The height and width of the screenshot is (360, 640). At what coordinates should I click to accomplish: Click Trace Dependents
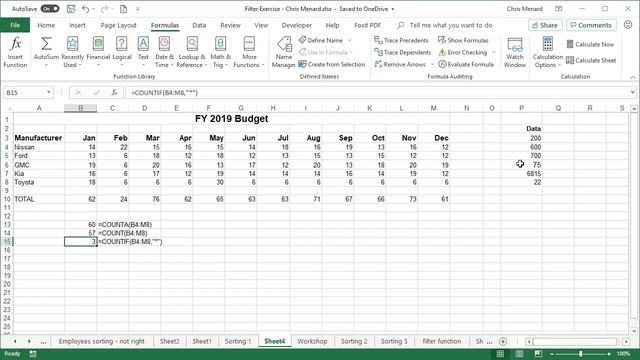(403, 52)
